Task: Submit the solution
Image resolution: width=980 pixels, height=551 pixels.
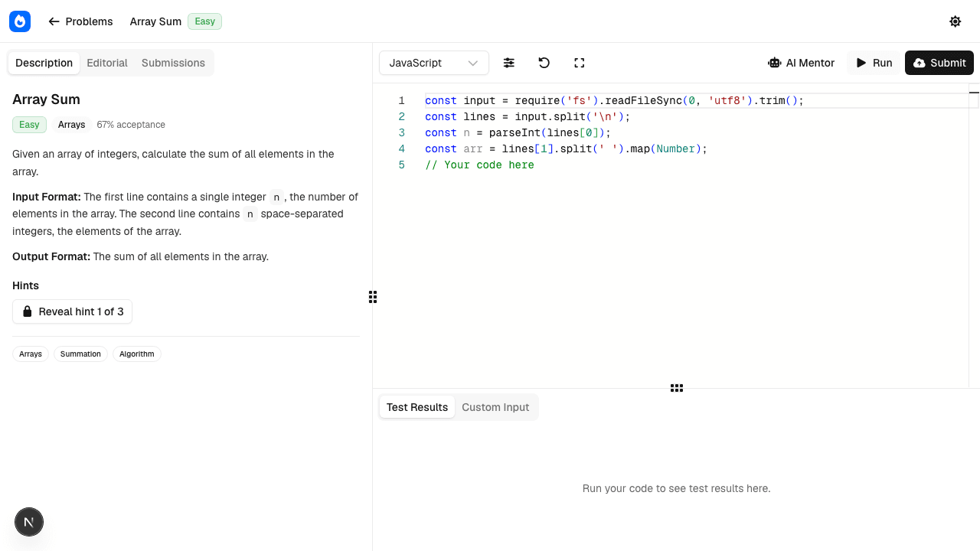Action: coord(939,63)
